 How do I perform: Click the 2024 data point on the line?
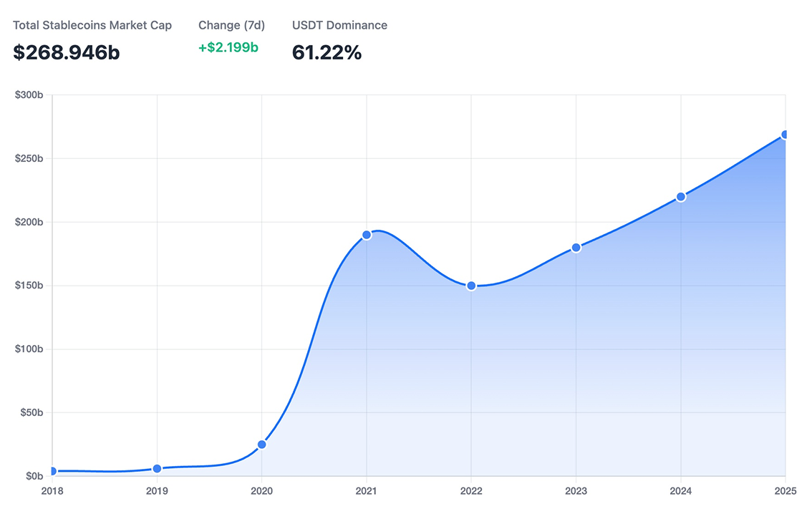click(681, 197)
